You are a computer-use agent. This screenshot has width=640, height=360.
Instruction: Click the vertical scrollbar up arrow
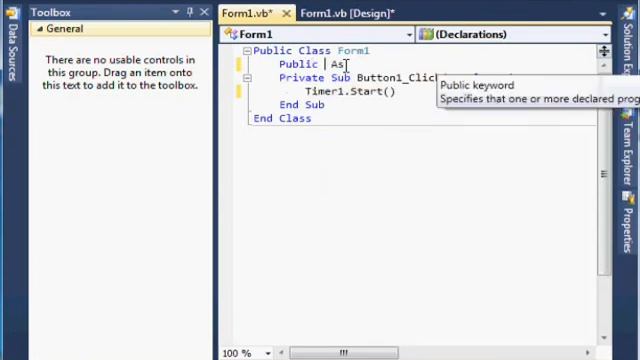(x=604, y=65)
